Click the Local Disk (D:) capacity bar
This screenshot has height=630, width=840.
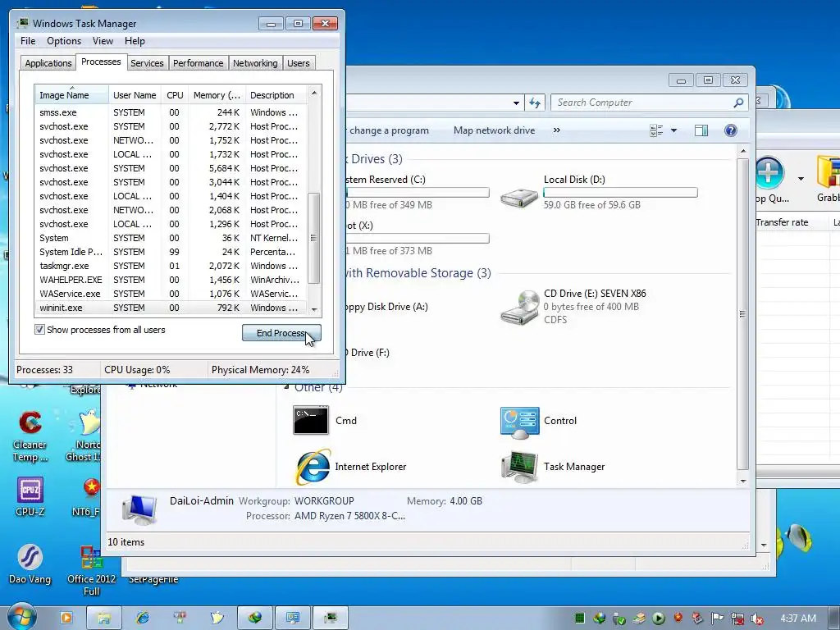pos(620,192)
